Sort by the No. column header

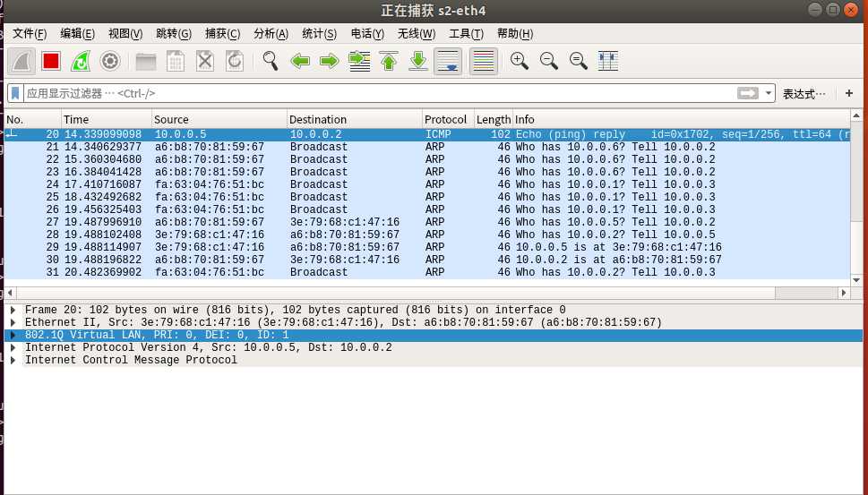(32, 119)
